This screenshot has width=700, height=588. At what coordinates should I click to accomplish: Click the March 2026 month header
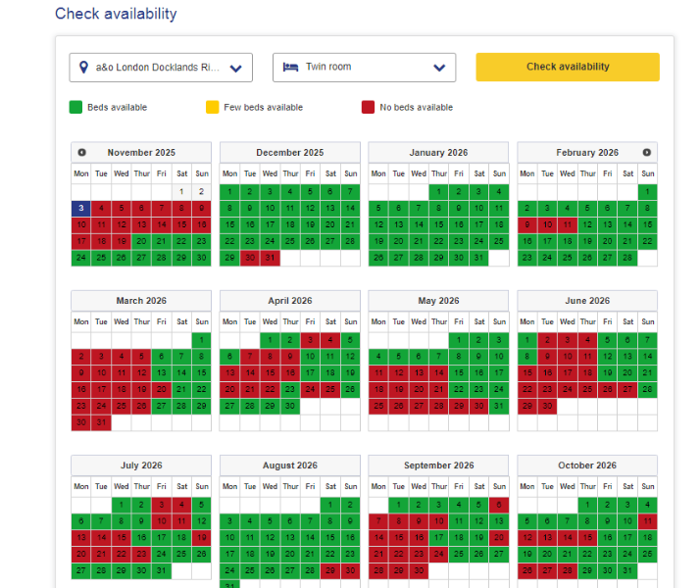click(x=141, y=301)
